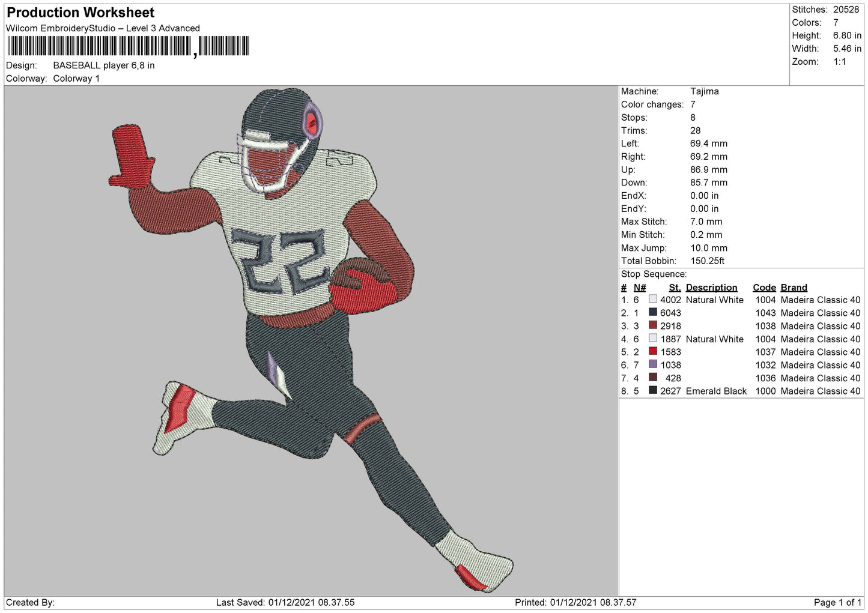This screenshot has width=868, height=613.
Task: Click 'Natural White' in the stop 4 row
Action: (714, 339)
